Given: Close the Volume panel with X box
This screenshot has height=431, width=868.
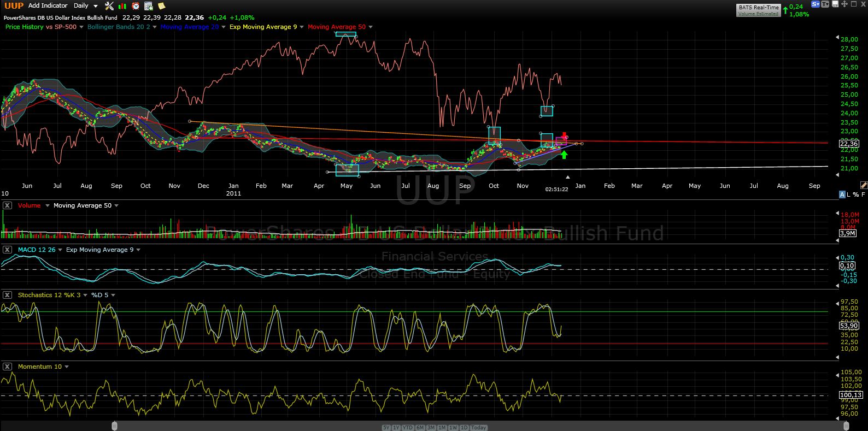Looking at the screenshot, I should click(x=7, y=205).
